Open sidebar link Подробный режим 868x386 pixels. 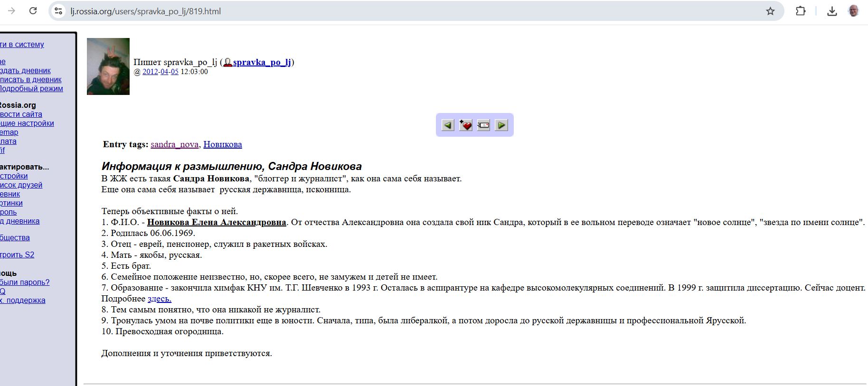[31, 89]
